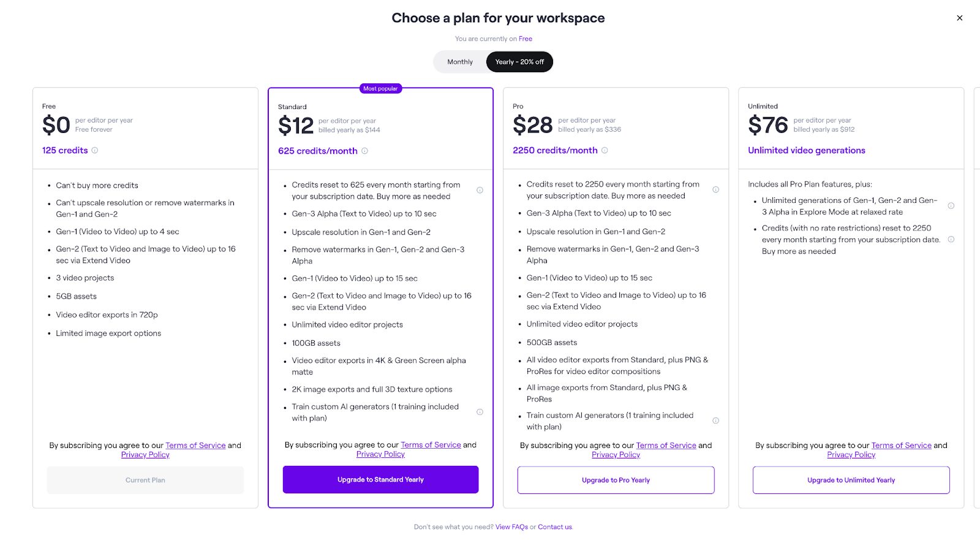Viewport: 980px width, 540px height.
Task: Open Terms of Service in Free plan
Action: tap(195, 446)
